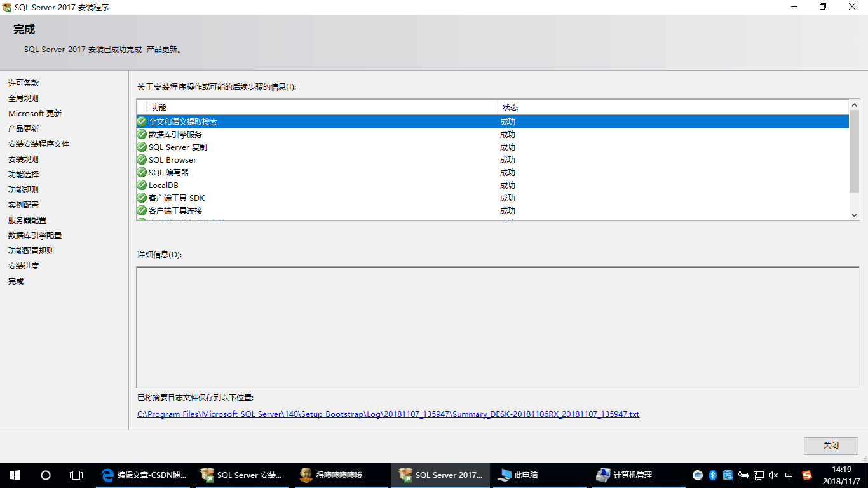The image size is (868, 488).
Task: Click the Task View icon on taskbar
Action: [x=76, y=475]
